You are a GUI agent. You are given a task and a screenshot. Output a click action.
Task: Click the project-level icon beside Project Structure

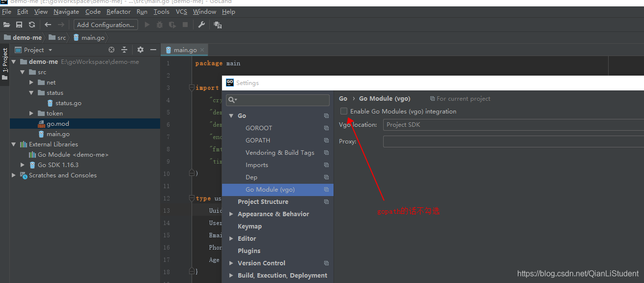[x=326, y=202]
